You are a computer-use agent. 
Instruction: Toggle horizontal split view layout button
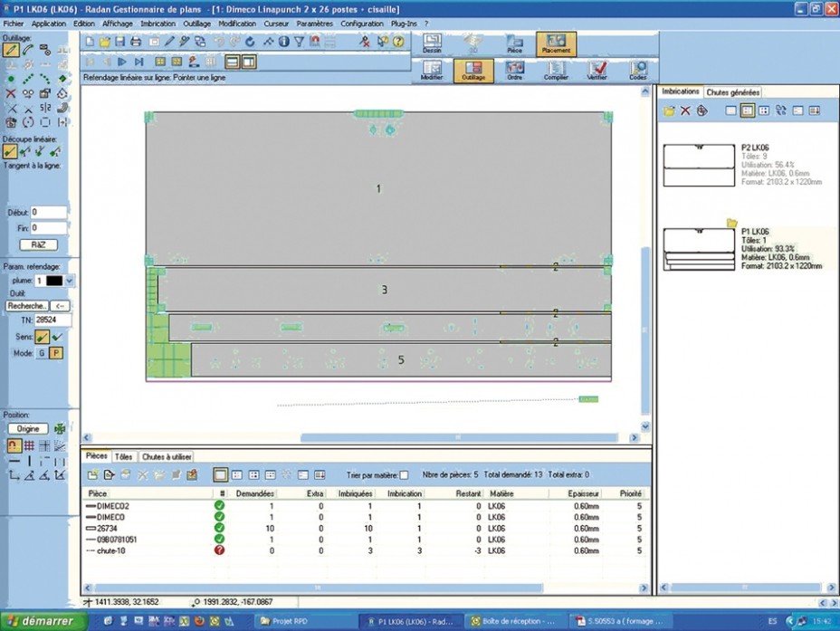coord(232,62)
